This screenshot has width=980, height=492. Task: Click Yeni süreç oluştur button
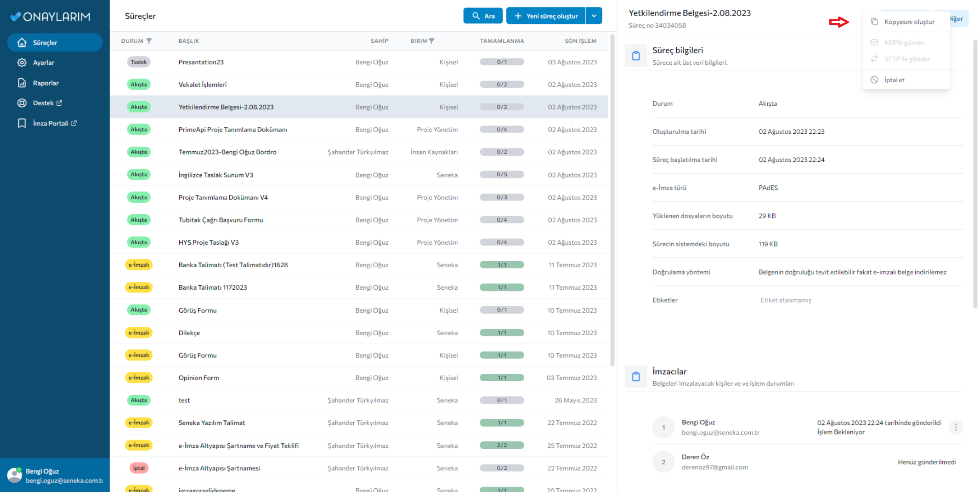pos(546,16)
